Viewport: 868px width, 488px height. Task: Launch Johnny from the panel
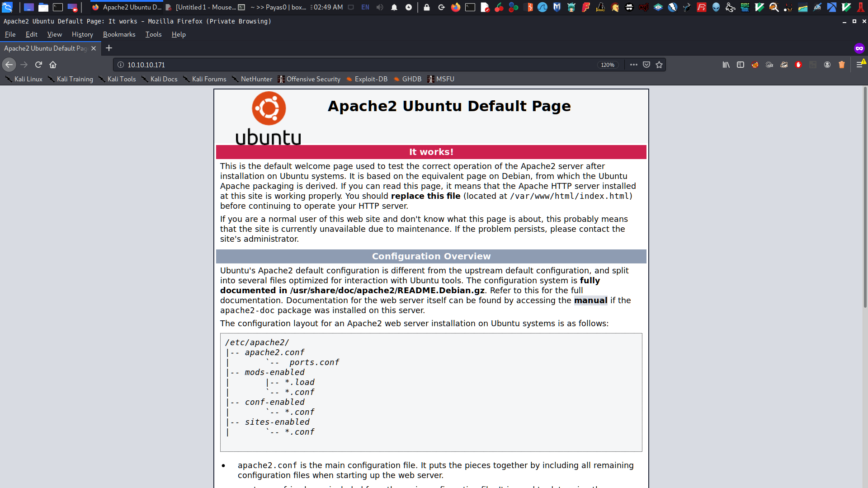(600, 7)
